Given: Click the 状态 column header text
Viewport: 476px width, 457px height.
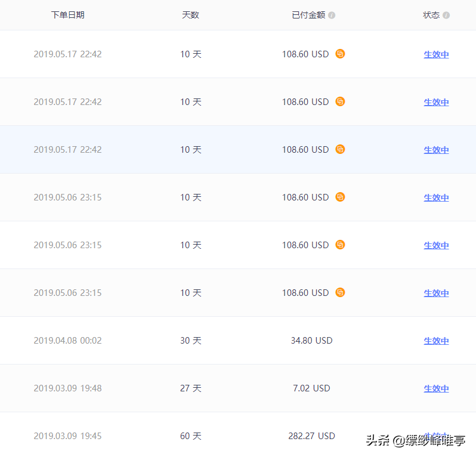Looking at the screenshot, I should click(x=431, y=15).
